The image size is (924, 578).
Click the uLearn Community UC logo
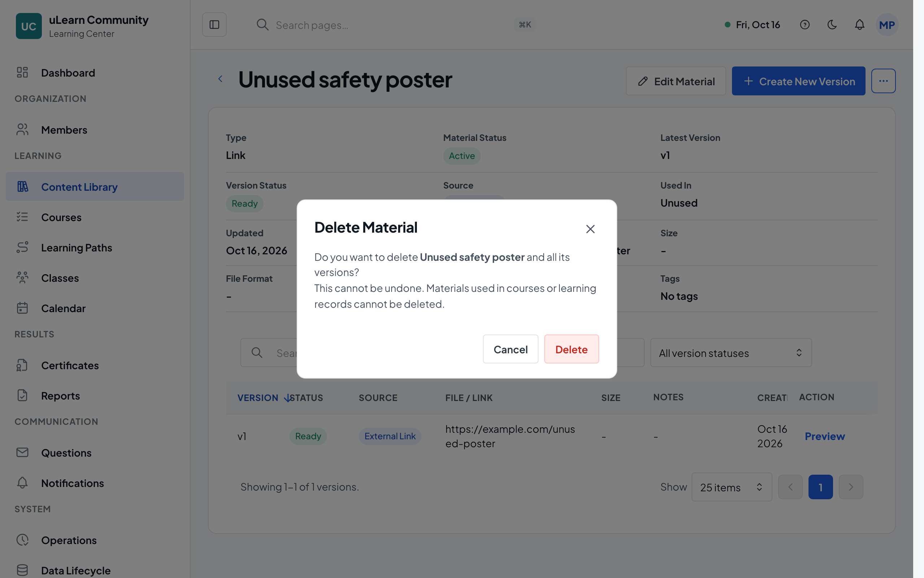click(x=29, y=26)
